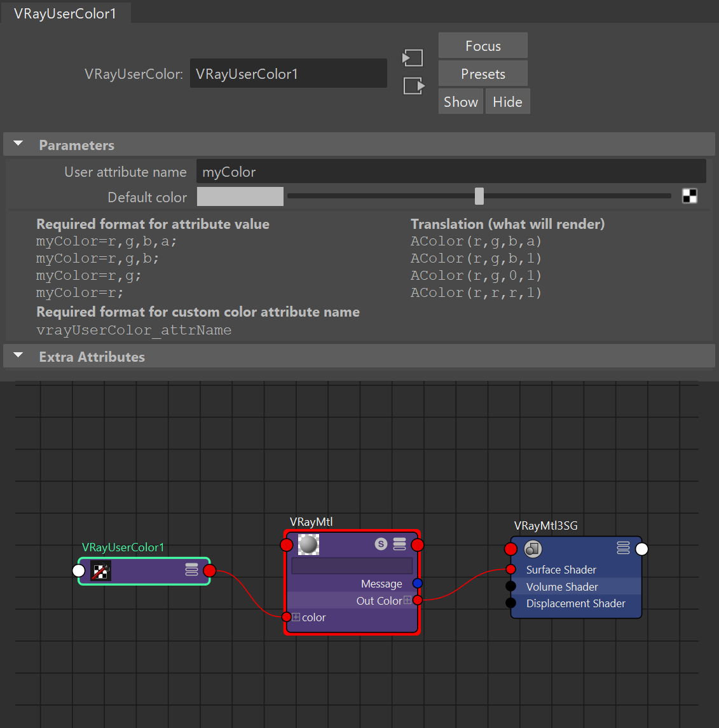719x728 pixels.
Task: Click the Focus button
Action: (483, 46)
